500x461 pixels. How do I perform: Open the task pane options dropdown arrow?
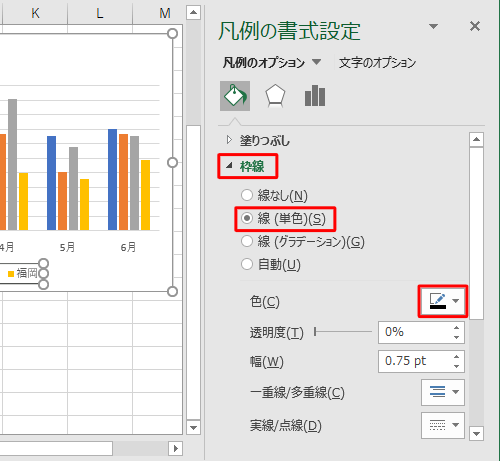433,26
